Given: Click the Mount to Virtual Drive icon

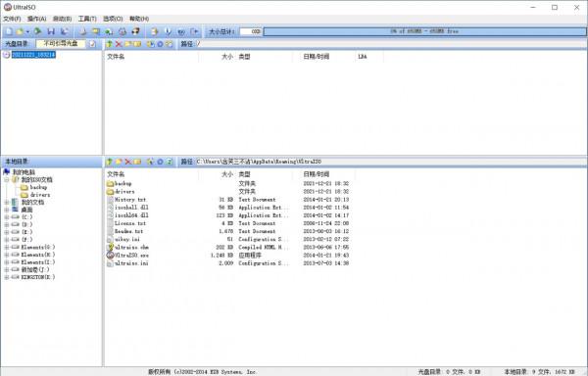Looking at the screenshot, I should coord(122,32).
